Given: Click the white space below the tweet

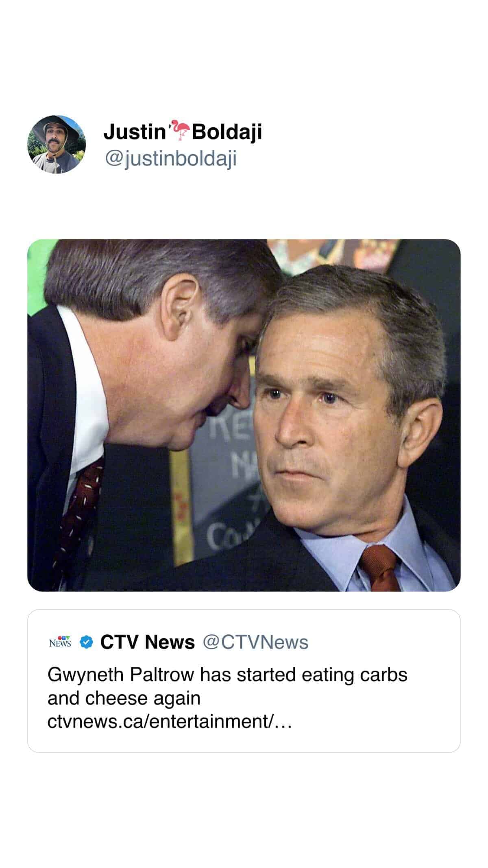Looking at the screenshot, I should [244, 810].
